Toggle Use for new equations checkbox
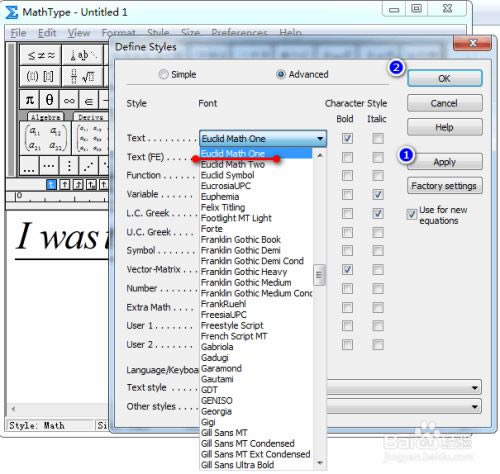Viewport: 500px width, 474px height. pyautogui.click(x=412, y=214)
